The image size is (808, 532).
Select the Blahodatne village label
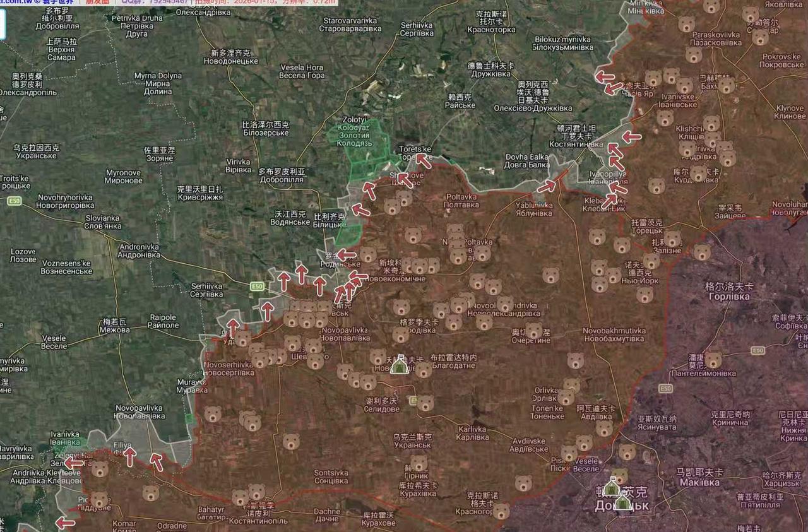point(454,362)
